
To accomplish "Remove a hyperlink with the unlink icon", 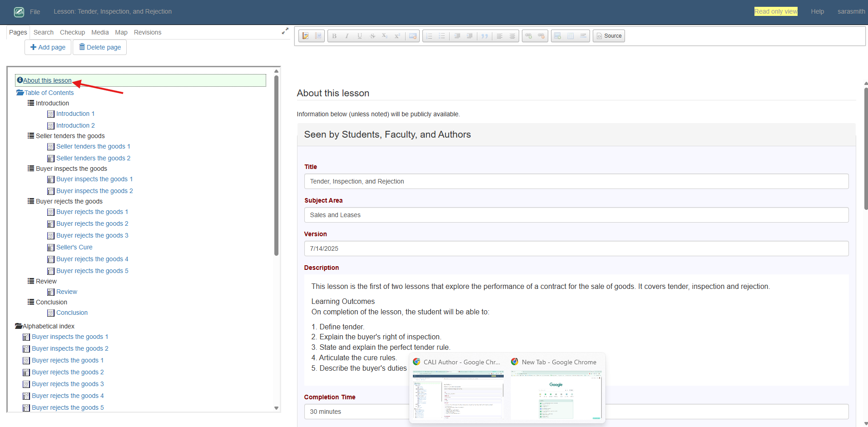I will tap(541, 36).
